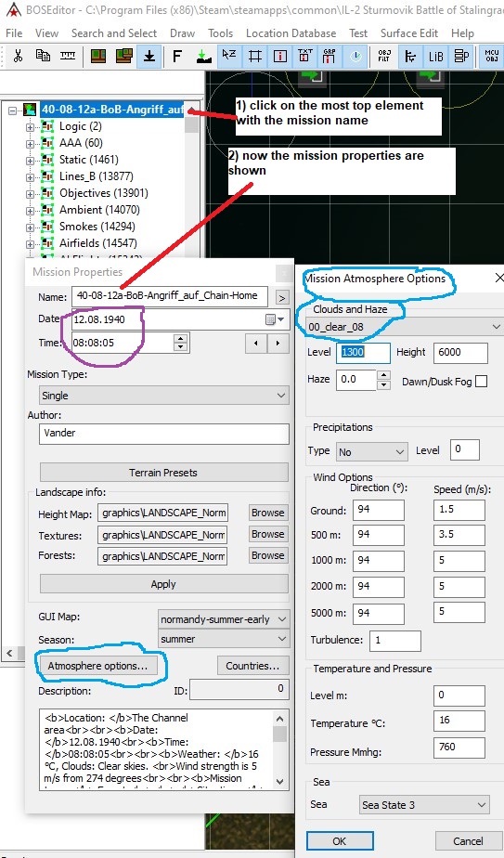Toggle the set-on-ground down arrow icon
The width and height of the screenshot is (504, 858).
click(x=149, y=57)
